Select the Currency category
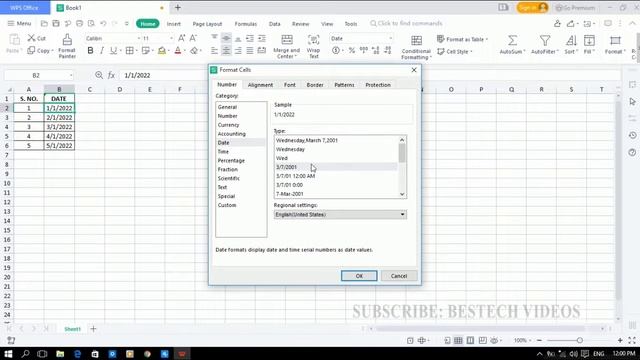This screenshot has width=640, height=360. pos(228,125)
